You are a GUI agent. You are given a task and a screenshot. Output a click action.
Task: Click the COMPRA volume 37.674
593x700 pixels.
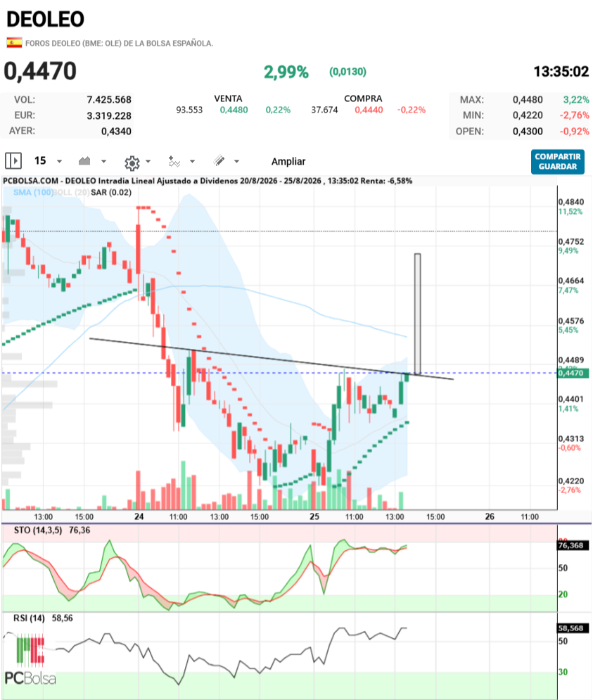pos(324,110)
